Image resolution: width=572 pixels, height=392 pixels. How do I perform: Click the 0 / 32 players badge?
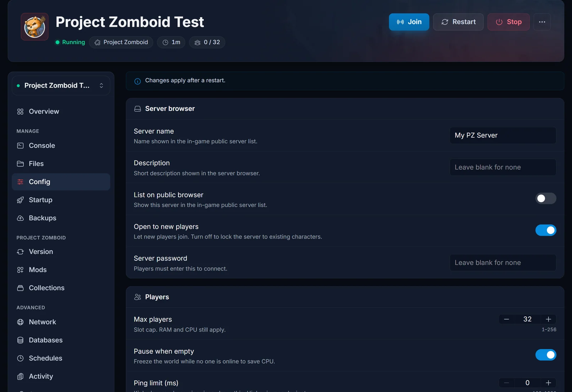coord(207,42)
